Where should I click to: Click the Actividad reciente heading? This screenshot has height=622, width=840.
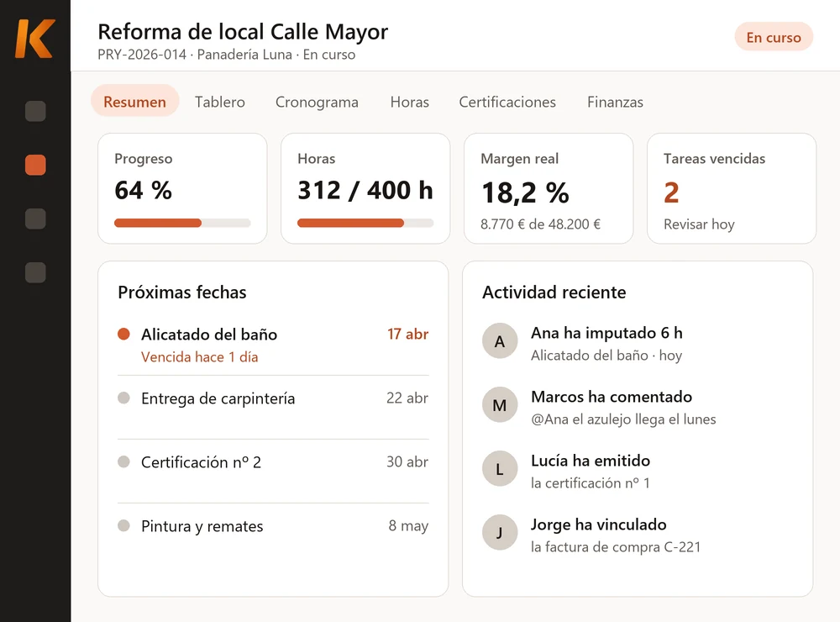[554, 293]
